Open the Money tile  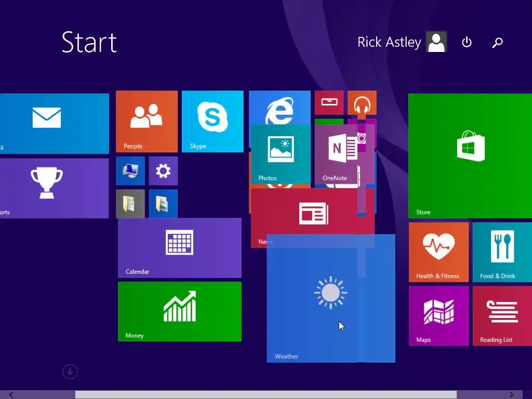coord(180,312)
